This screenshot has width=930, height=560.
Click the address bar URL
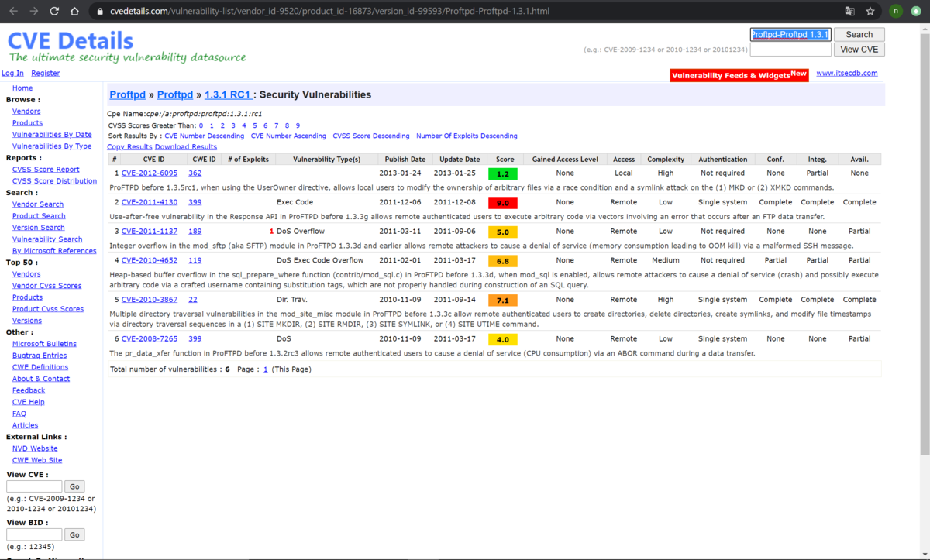(328, 12)
